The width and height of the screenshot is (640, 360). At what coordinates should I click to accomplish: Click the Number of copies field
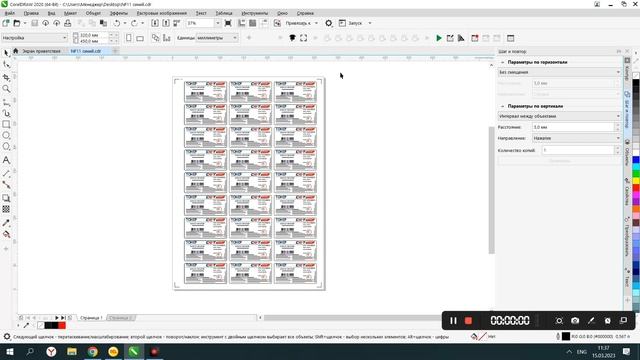(578, 150)
